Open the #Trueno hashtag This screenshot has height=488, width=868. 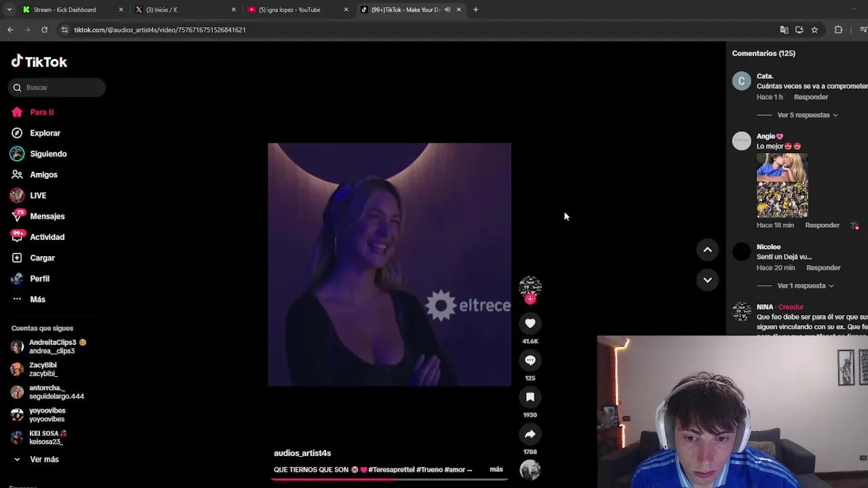(429, 470)
